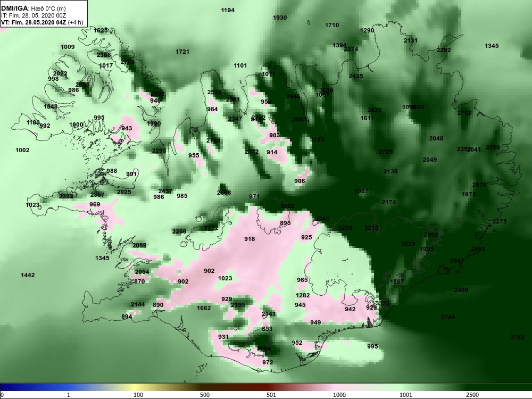Click the map value 2670
This screenshot has height=399, width=532.
click(479, 185)
